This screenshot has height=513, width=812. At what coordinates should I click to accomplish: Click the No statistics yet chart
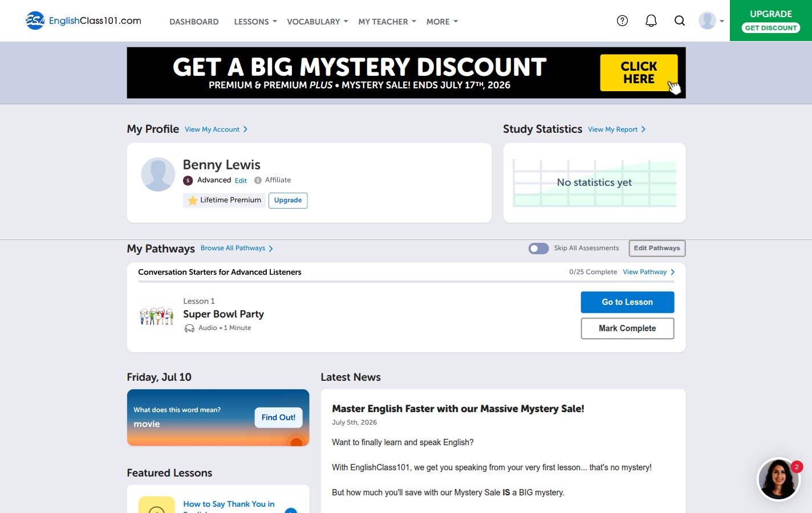594,183
